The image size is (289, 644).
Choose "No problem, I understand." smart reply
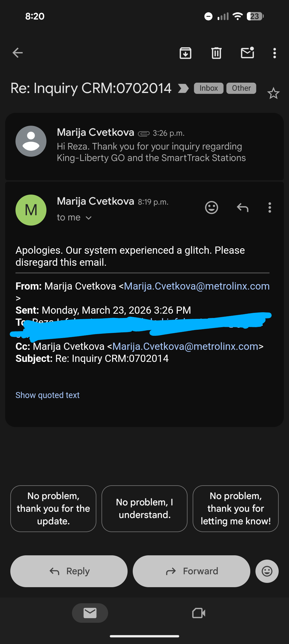click(144, 509)
